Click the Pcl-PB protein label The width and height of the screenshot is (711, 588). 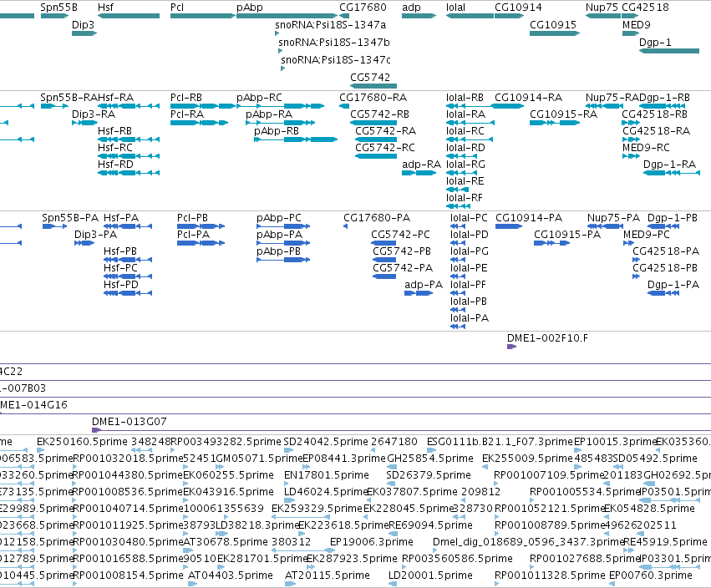click(x=192, y=218)
